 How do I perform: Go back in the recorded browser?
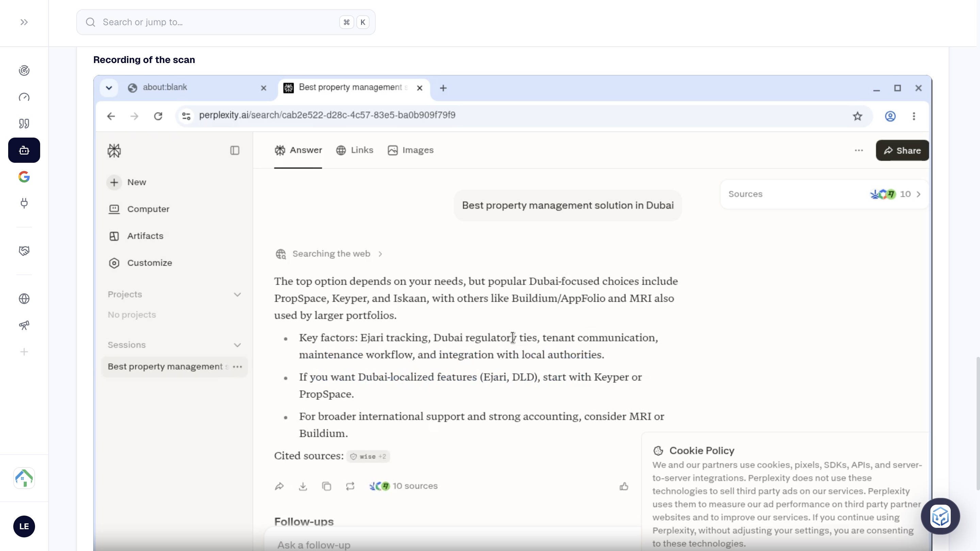pos(111,116)
